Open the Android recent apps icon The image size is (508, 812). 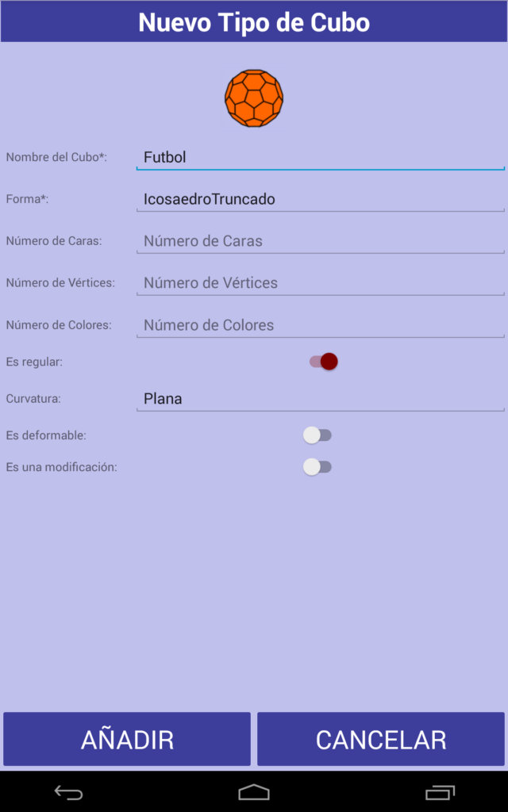[x=439, y=792]
